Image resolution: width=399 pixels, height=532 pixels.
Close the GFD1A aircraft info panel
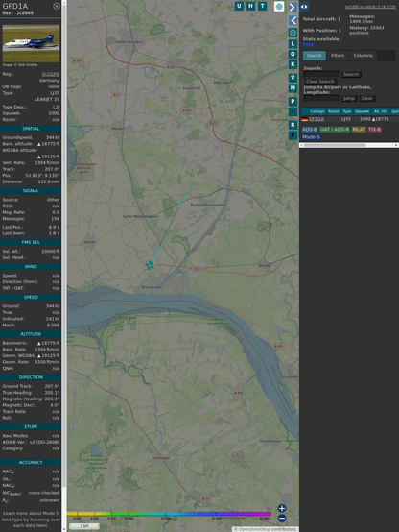point(57,6)
